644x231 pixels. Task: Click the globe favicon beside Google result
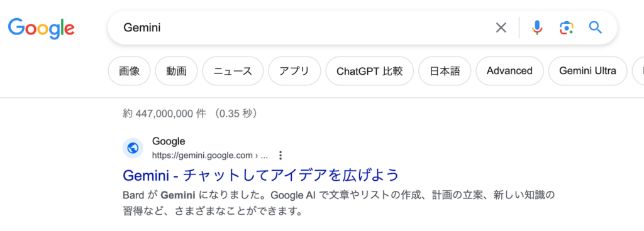[133, 148]
